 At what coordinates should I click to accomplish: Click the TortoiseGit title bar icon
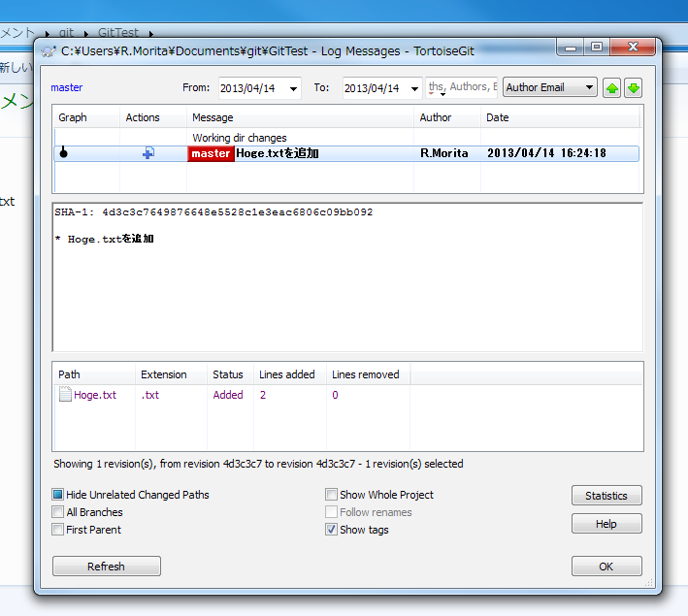[x=49, y=51]
